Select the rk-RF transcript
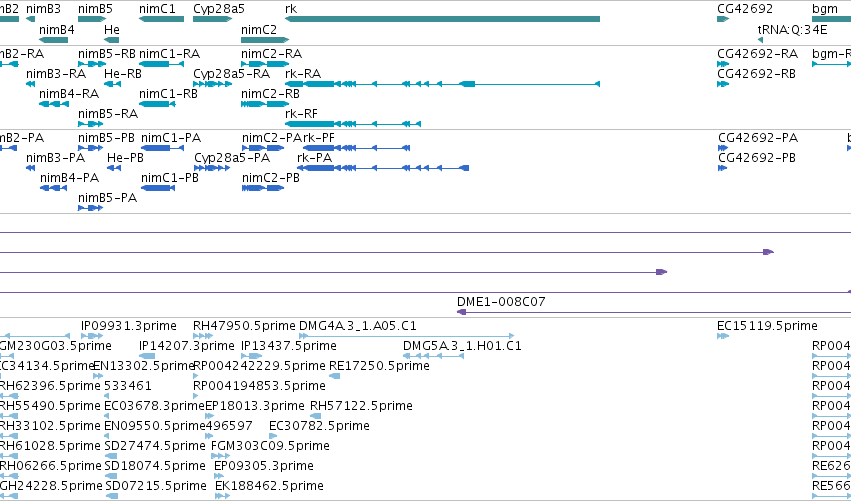Viewport: 851px width, 501px height. tap(353, 124)
